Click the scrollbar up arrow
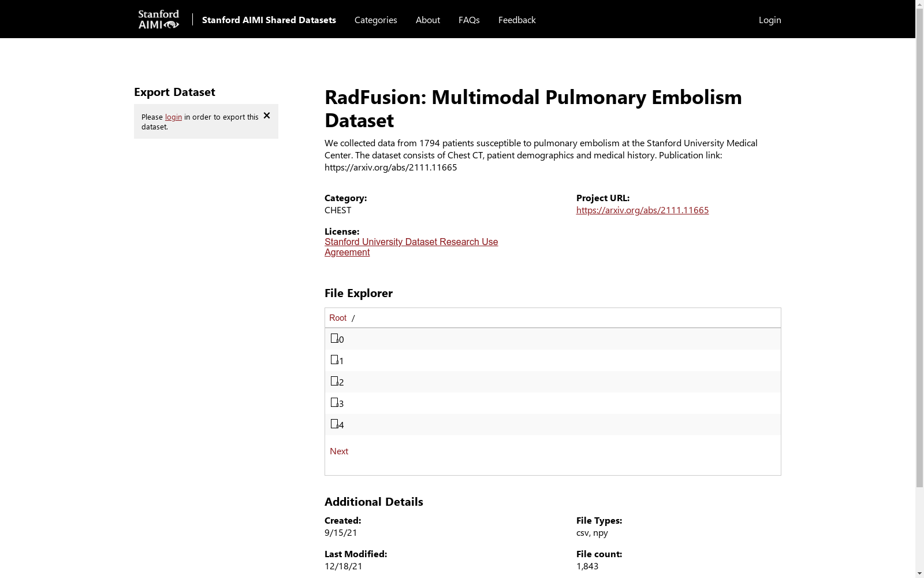924x578 pixels. point(919,5)
